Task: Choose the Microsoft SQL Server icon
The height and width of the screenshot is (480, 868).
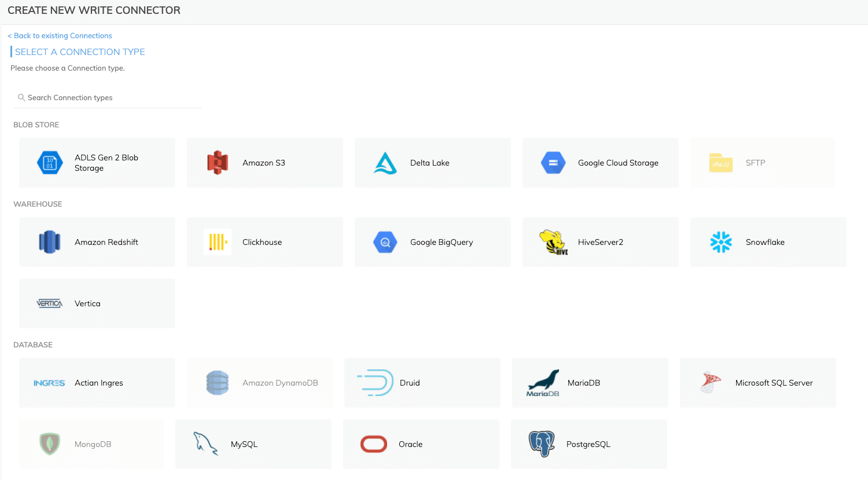Action: click(711, 383)
